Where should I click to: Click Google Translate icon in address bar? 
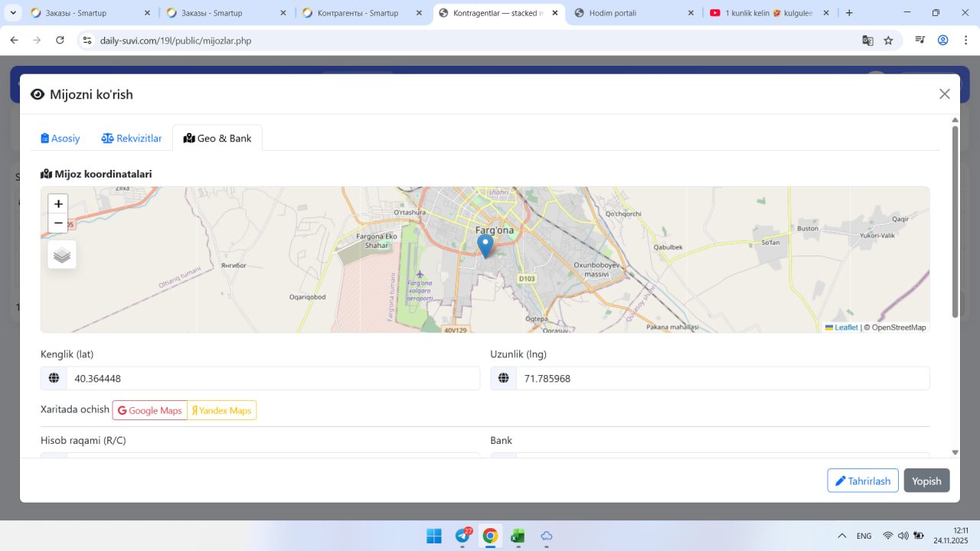coord(867,41)
